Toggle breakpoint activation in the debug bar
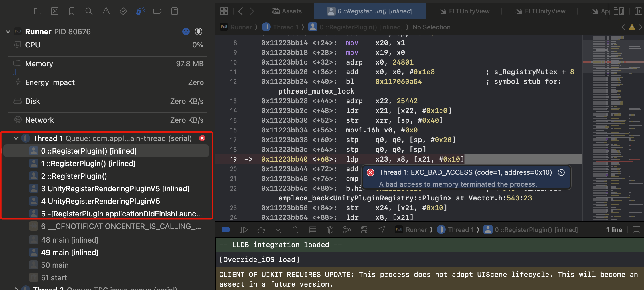 226,230
